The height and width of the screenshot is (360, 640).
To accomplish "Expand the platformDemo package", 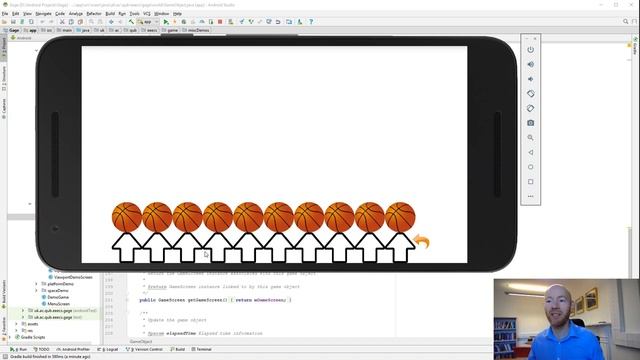I will [x=36, y=284].
